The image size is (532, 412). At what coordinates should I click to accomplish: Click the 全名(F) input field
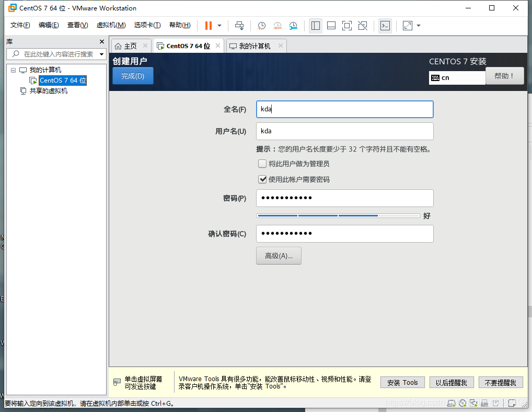345,109
